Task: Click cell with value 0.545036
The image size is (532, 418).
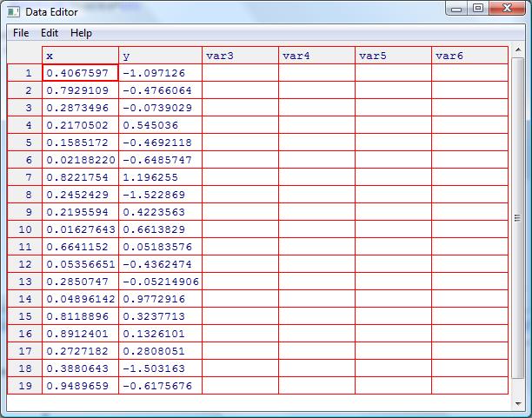Action: [x=161, y=125]
